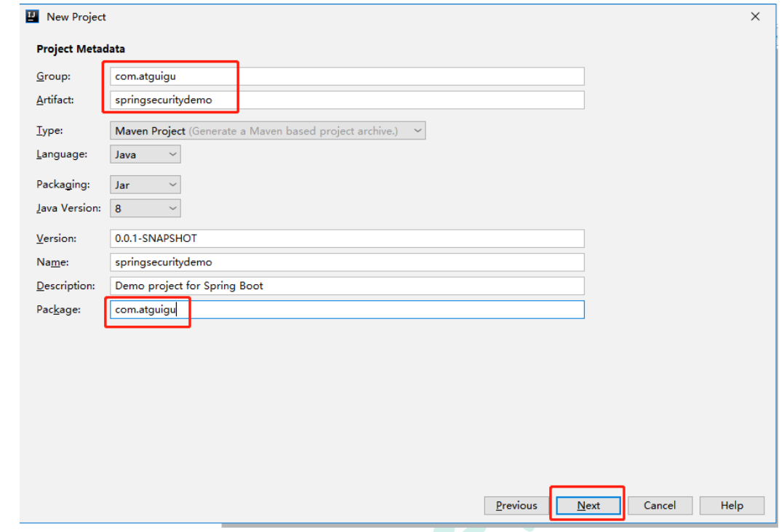The width and height of the screenshot is (784, 532).
Task: Click the Group input field
Action: [347, 76]
